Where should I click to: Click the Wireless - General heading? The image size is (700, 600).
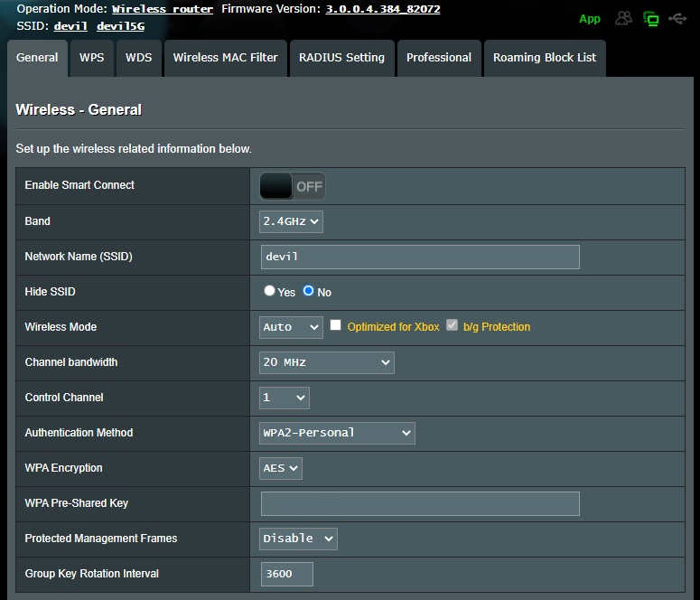[79, 110]
